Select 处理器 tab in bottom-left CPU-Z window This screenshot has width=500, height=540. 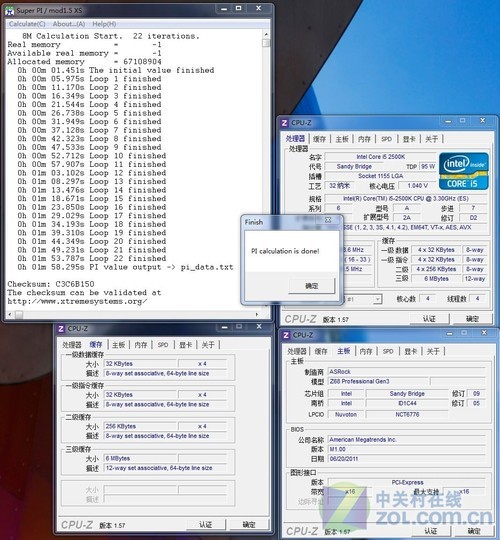[72, 345]
